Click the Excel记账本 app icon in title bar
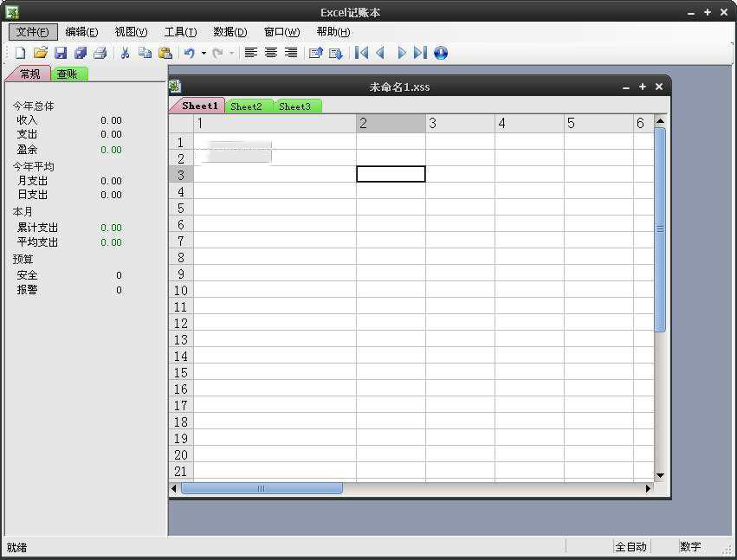The image size is (737, 560). 13,12
